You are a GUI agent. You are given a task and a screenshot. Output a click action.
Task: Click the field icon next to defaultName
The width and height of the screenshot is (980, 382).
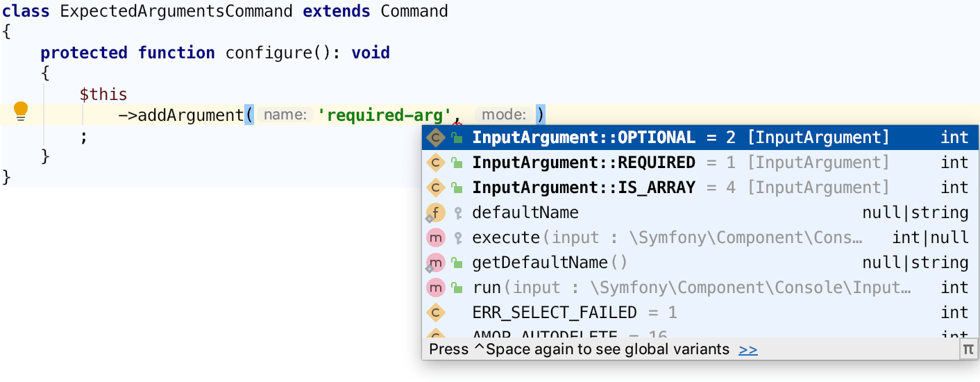coord(435,213)
